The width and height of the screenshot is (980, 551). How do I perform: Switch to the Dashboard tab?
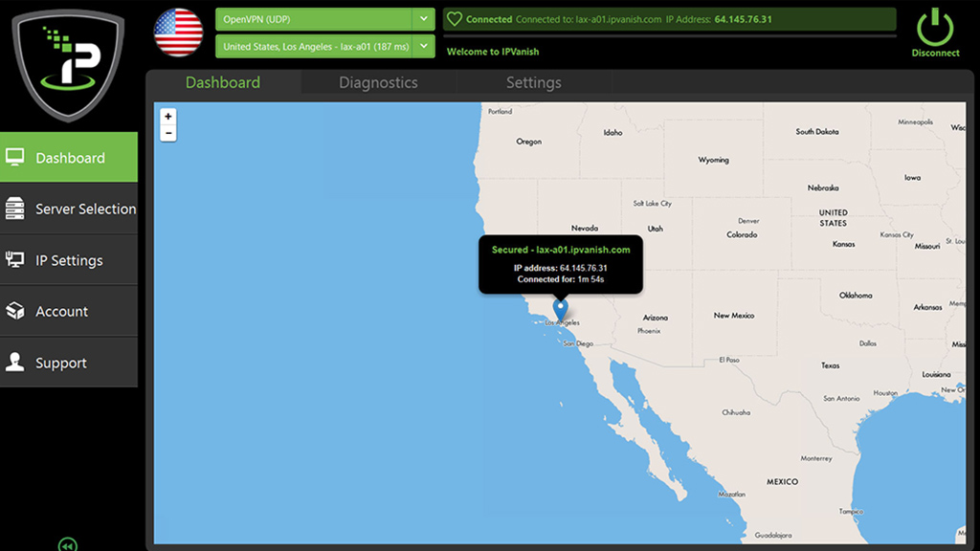pos(223,82)
